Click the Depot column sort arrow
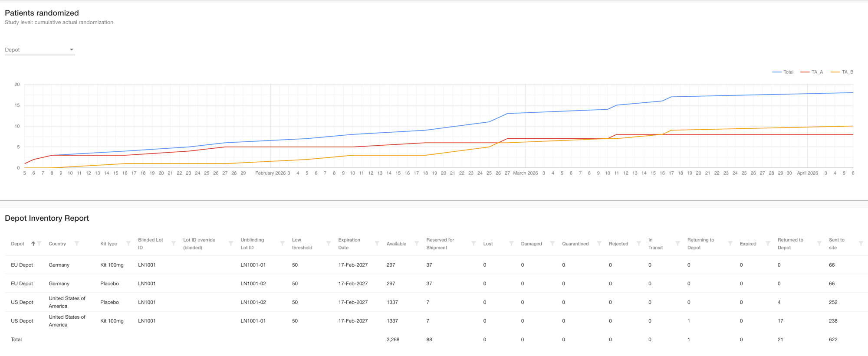Screen dimensions: 868x356 click(33, 244)
